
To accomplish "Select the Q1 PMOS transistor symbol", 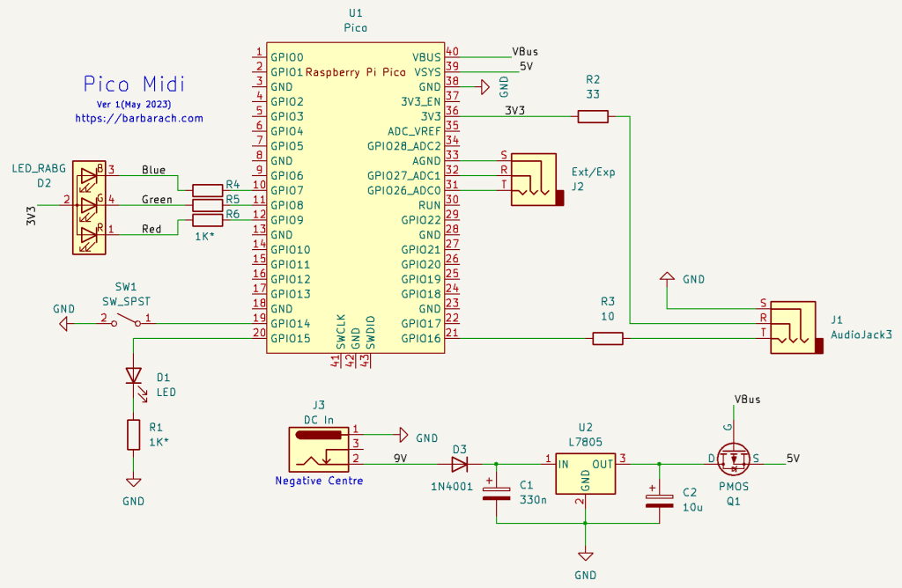I will (x=734, y=459).
